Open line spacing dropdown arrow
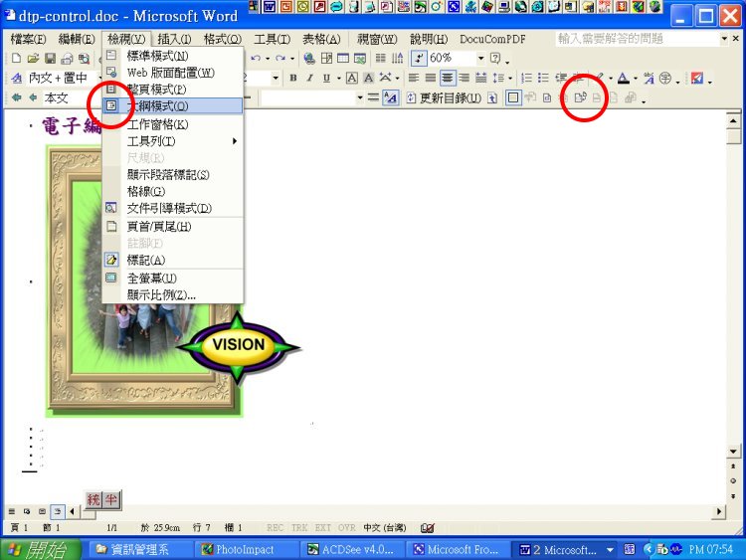746x560 pixels. pyautogui.click(x=510, y=78)
